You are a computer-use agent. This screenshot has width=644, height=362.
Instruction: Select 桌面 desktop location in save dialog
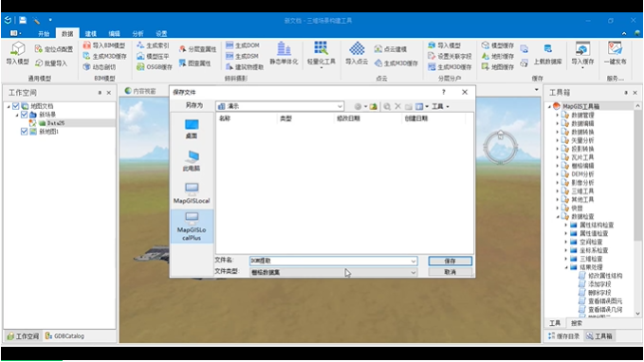tap(192, 129)
